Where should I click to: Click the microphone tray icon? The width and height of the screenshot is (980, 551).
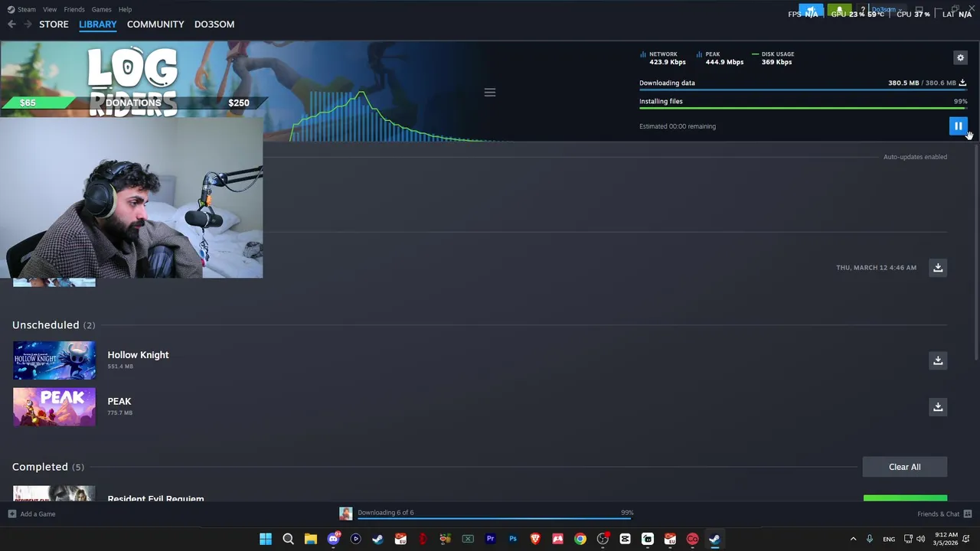click(869, 539)
